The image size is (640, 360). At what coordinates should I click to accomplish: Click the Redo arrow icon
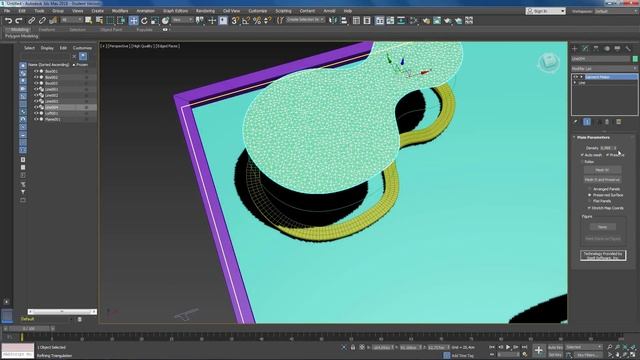[18, 20]
